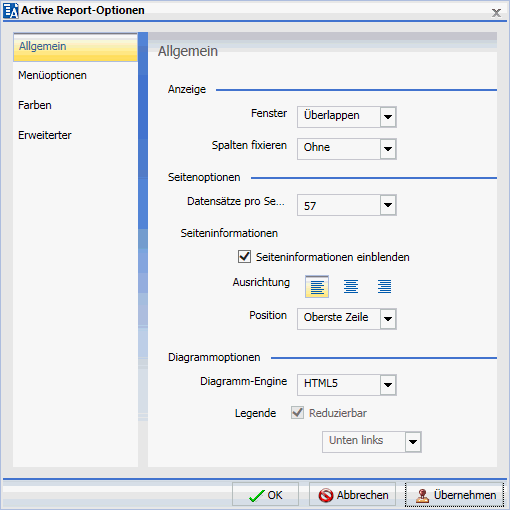Open the Position dropdown arrow

click(388, 319)
